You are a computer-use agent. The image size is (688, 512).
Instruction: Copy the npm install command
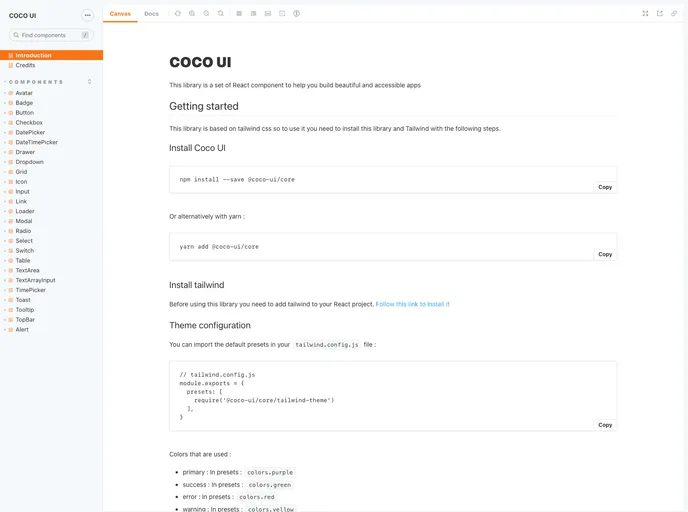coord(604,187)
